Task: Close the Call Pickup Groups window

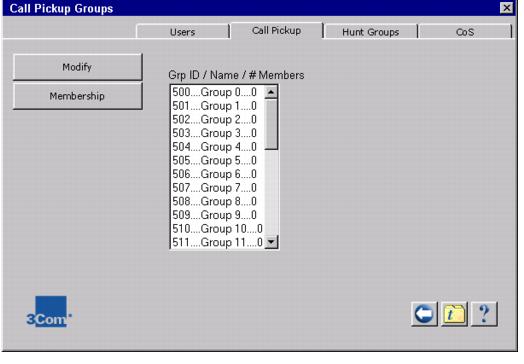Action: [x=507, y=7]
